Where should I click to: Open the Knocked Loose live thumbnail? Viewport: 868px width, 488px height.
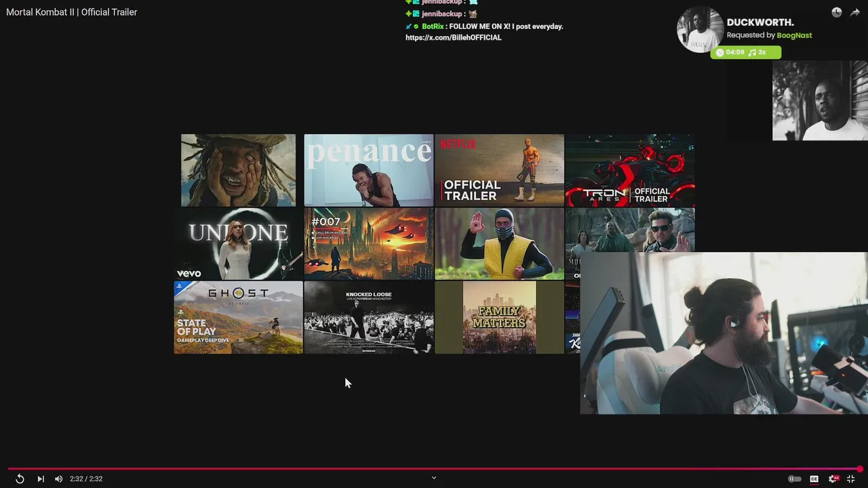368,317
